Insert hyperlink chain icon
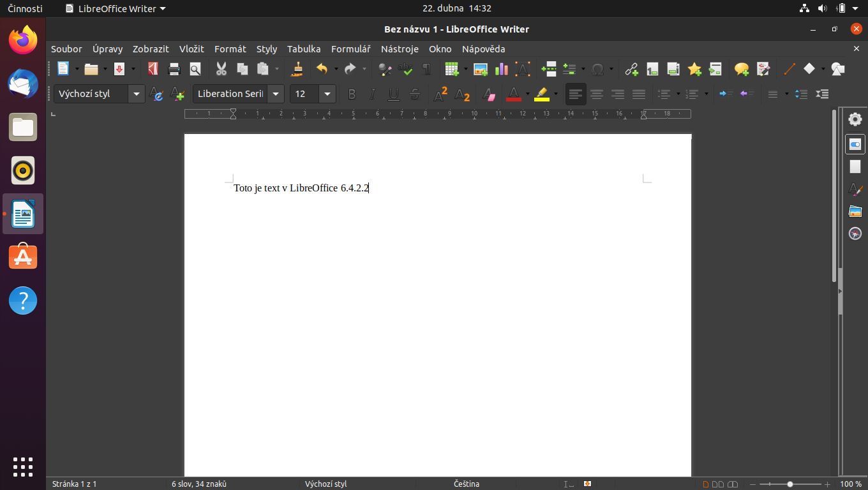The image size is (868, 490). 632,69
